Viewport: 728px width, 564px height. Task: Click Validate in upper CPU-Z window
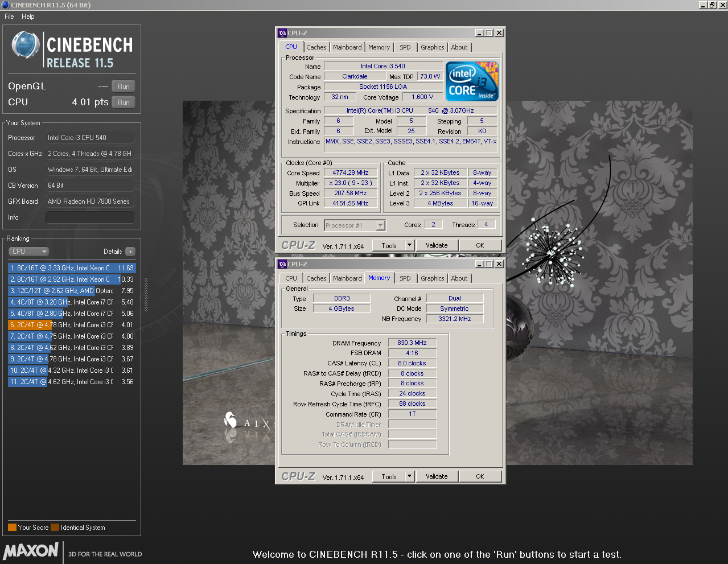coord(437,246)
